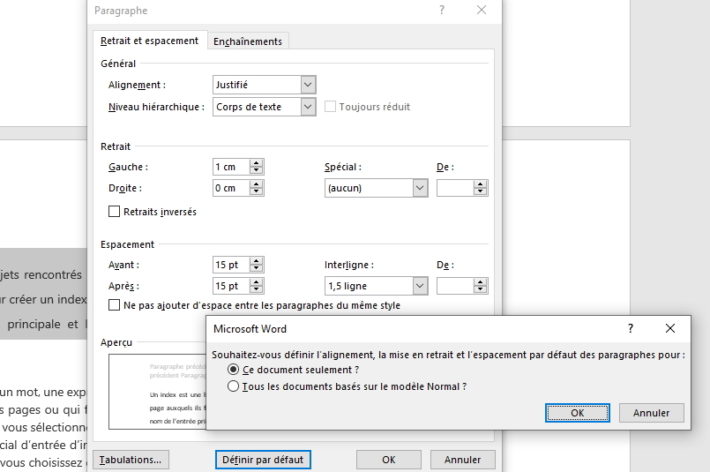Confirm with OK in Microsoft Word dialog

[x=577, y=413]
